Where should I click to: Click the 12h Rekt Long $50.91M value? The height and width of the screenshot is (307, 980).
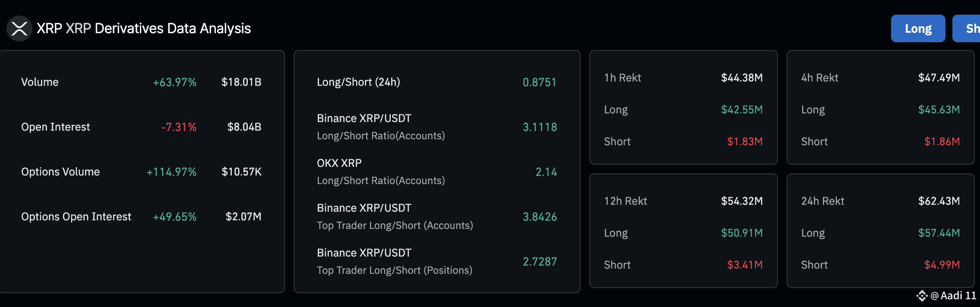(742, 233)
